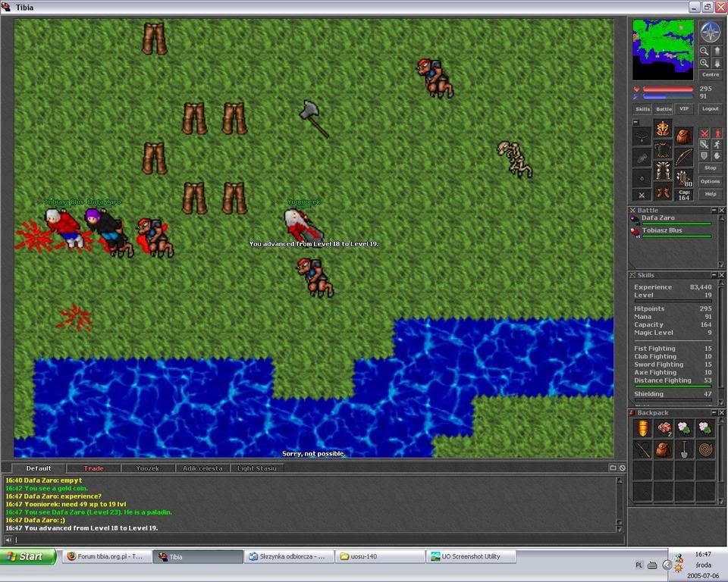Close the Skills panel

click(721, 275)
